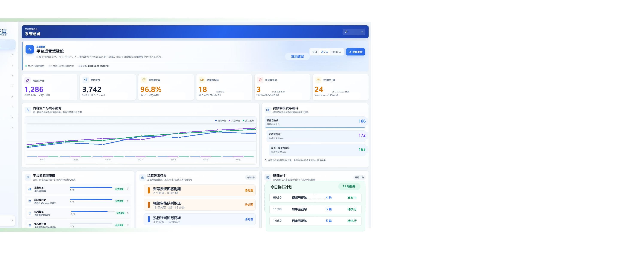Click the 09:30 视频号矩阵 schedule row
The height and width of the screenshot is (258, 644).
315,198
